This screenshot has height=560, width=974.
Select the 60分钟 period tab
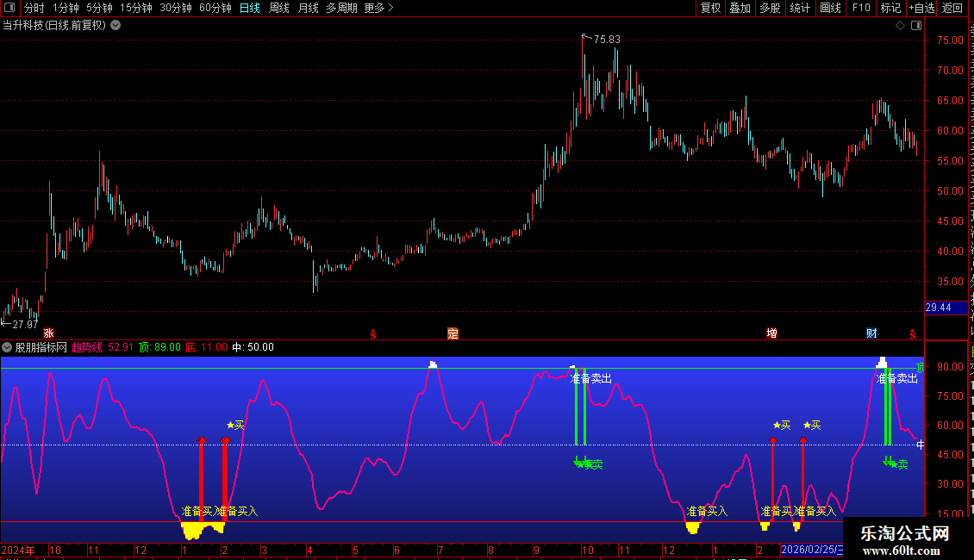[x=215, y=8]
